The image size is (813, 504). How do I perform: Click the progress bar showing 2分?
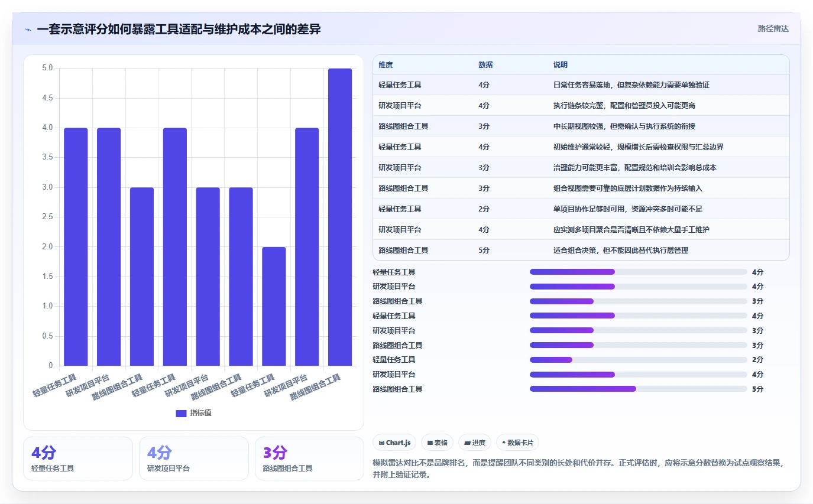tap(639, 360)
